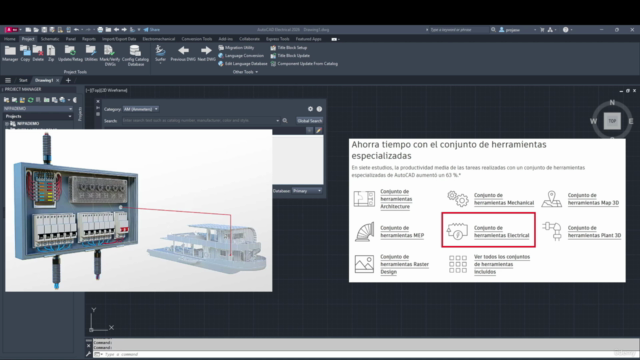The height and width of the screenshot is (360, 640).
Task: Open the Category AM (Ammeters) dropdown
Action: [141, 109]
